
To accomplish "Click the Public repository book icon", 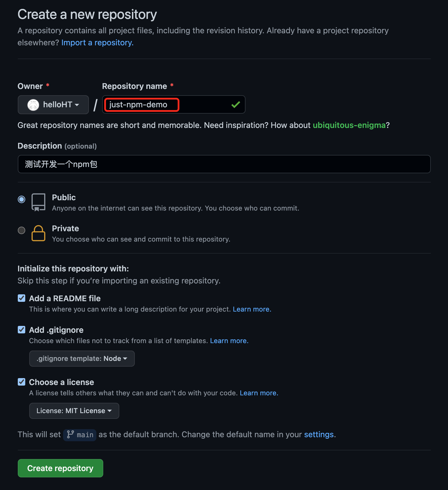I will coord(38,202).
